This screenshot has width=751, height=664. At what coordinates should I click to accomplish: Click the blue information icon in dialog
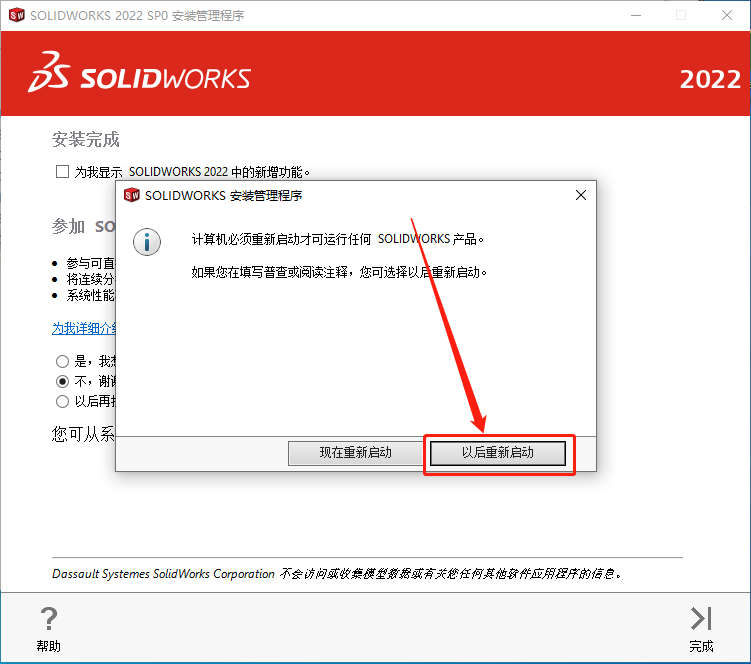pos(147,242)
